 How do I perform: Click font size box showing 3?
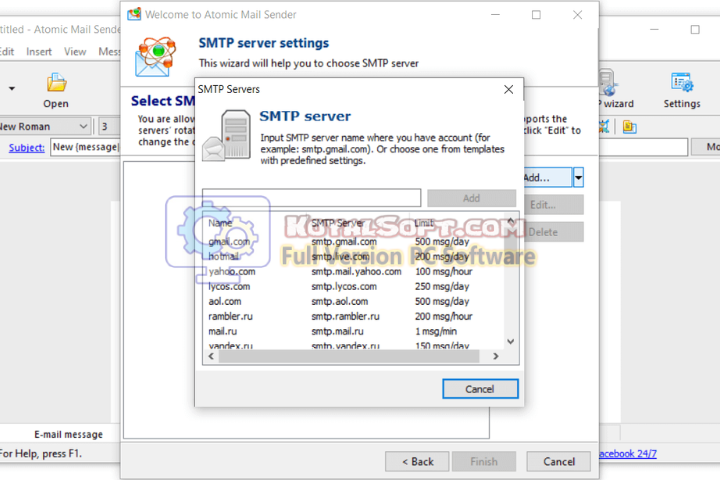tap(109, 126)
